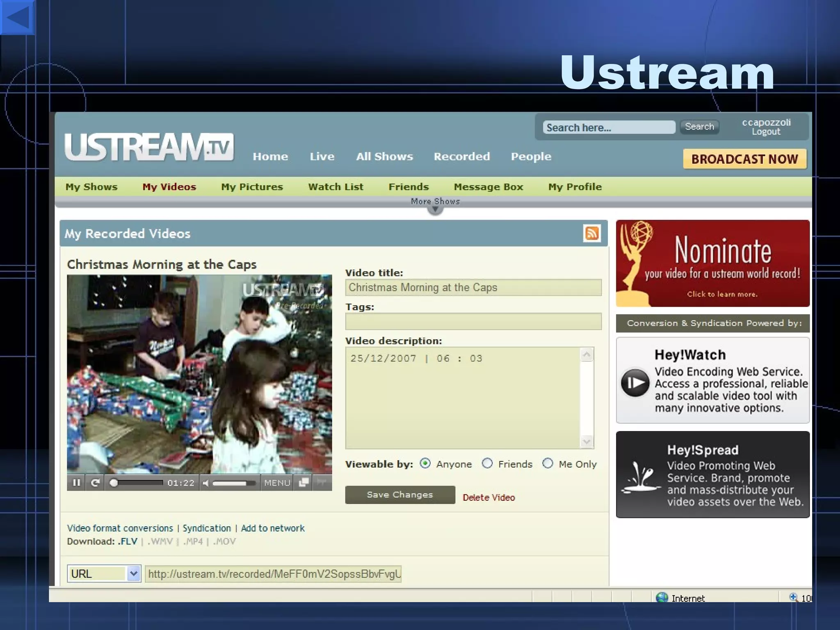Focus the Search here field
Screen dimensions: 840x630
(x=609, y=127)
